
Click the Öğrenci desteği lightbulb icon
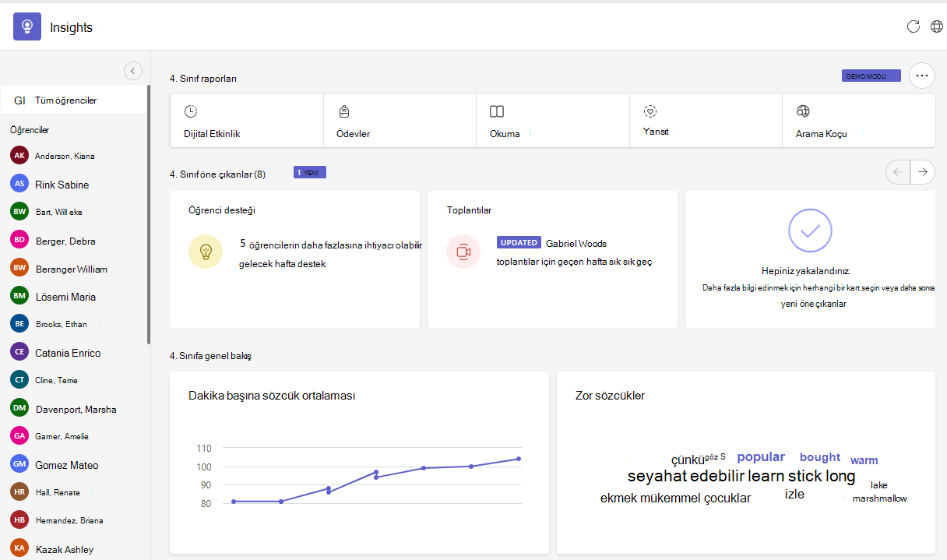pyautogui.click(x=206, y=252)
